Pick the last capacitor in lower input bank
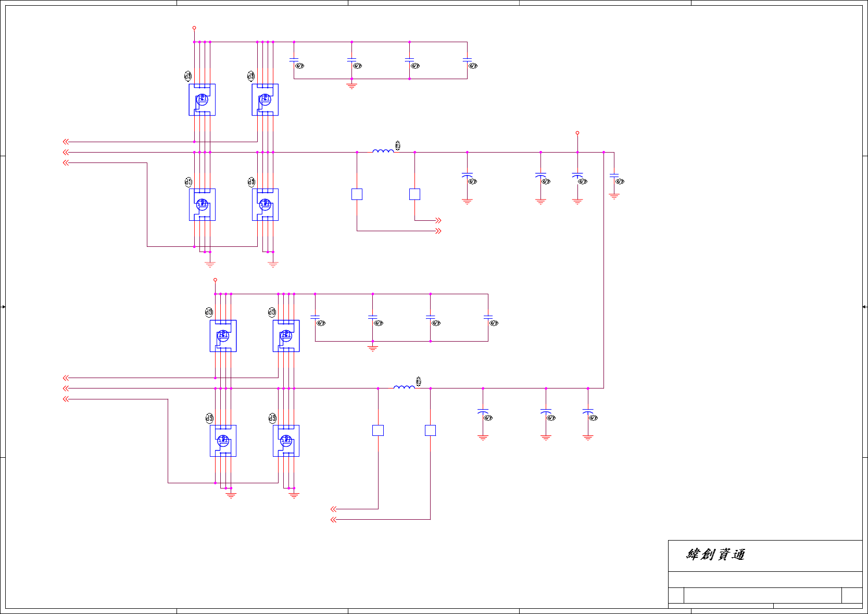The image size is (868, 614). pos(488,317)
